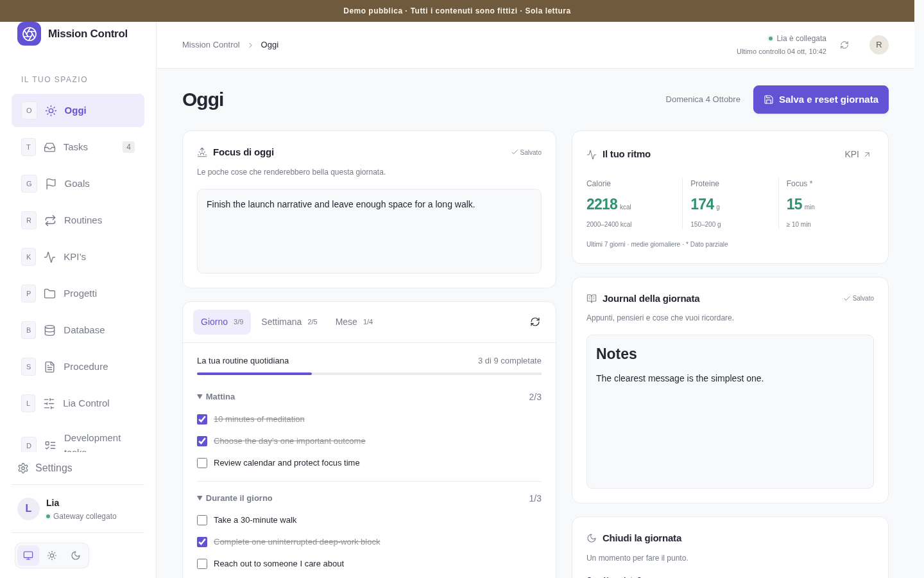
Task: Select the Giorno tab
Action: (222, 322)
